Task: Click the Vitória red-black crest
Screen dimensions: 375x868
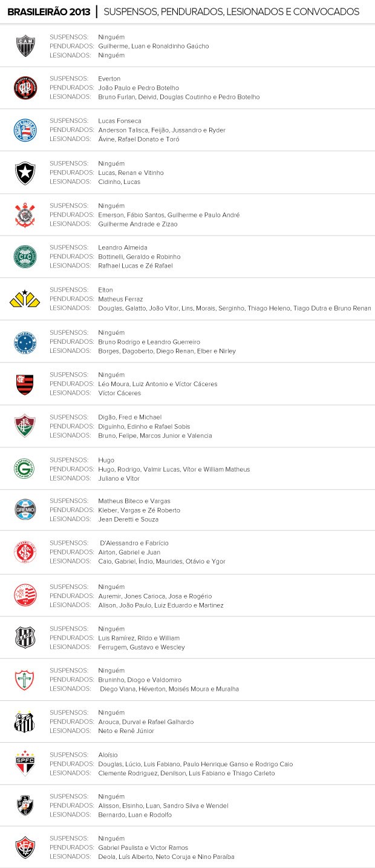Action: click(25, 847)
